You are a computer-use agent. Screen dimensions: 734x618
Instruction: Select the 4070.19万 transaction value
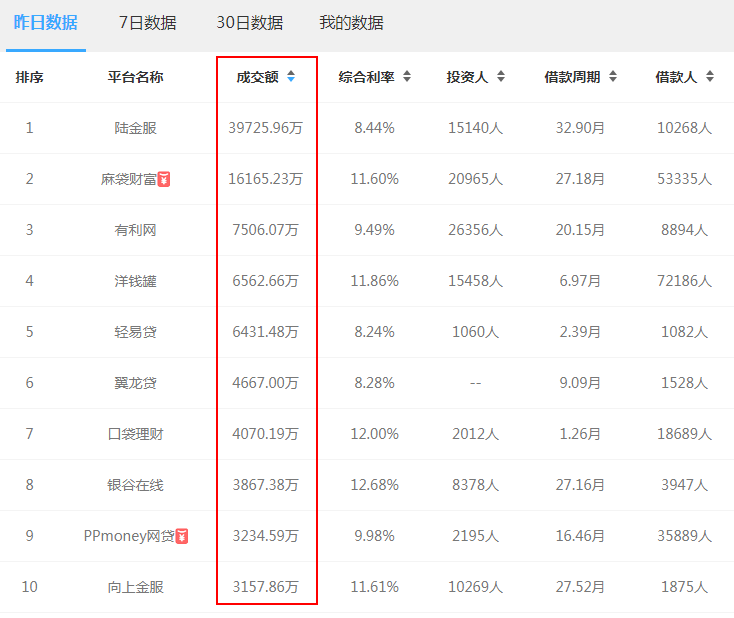coord(265,434)
